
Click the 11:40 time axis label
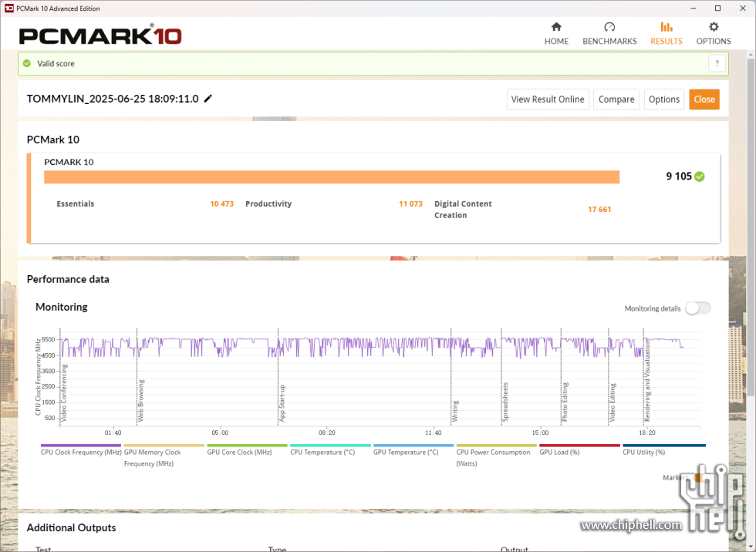(x=433, y=433)
